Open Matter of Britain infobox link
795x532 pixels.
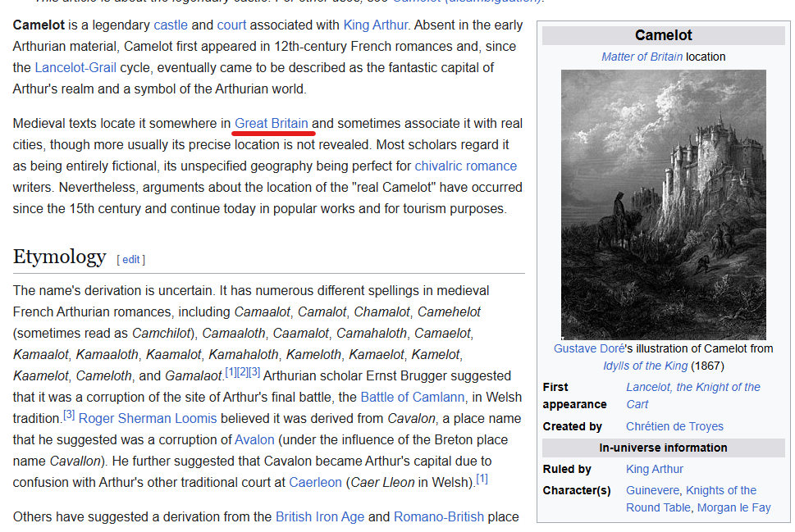click(x=642, y=57)
